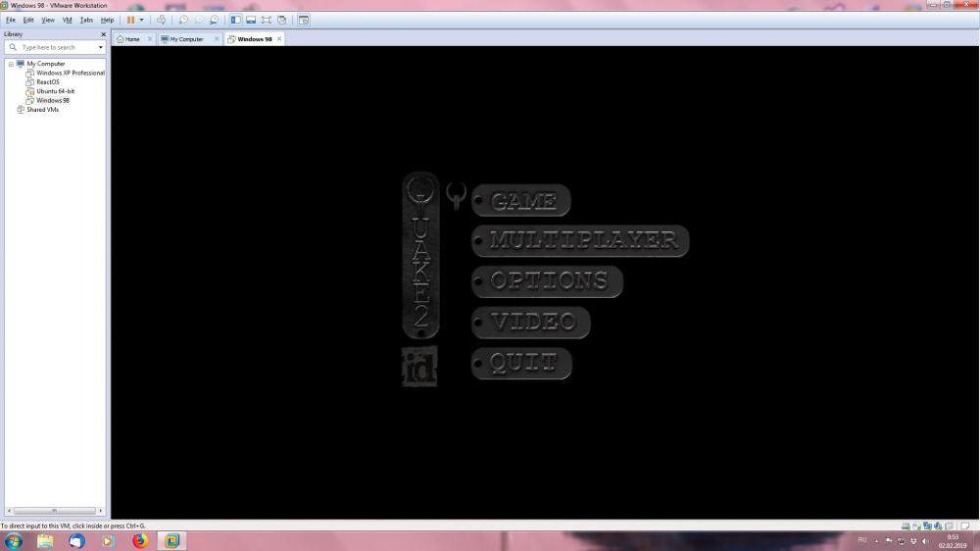Open the Help menu
Image resolution: width=980 pixels, height=551 pixels.
coord(108,20)
